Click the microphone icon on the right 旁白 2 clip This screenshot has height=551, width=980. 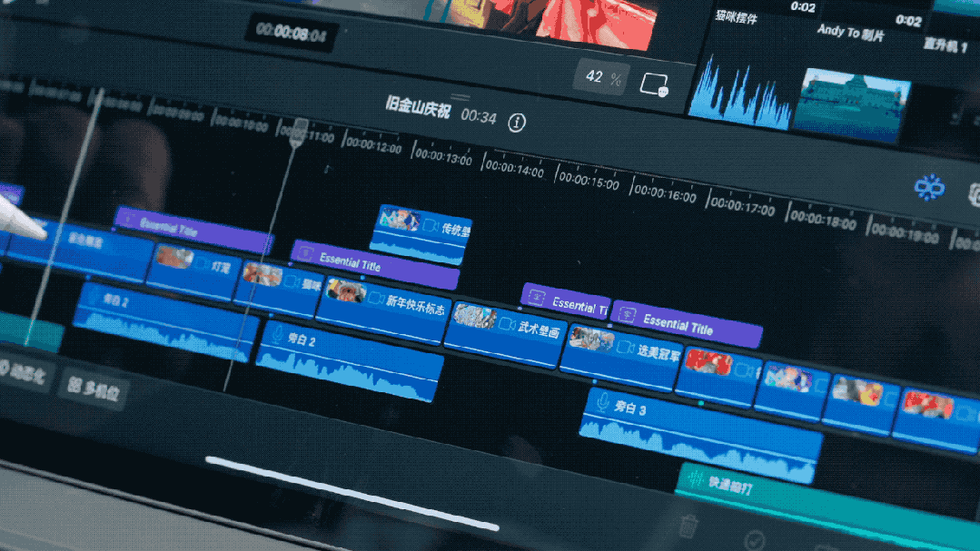point(278,334)
